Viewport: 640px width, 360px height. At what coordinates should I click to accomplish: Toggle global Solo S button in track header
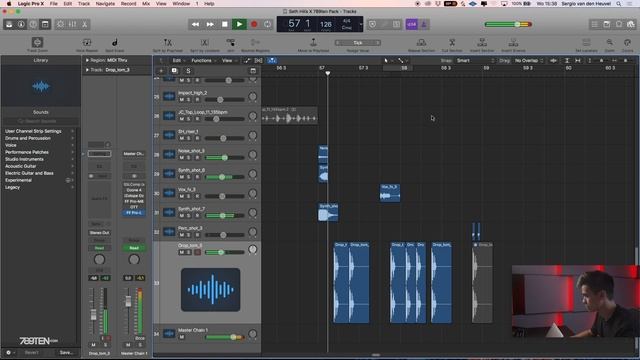188,71
